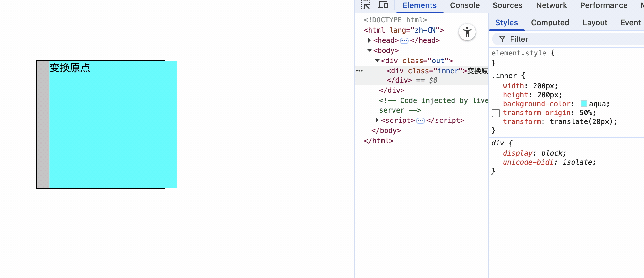Screen dimensions: 644x278
Task: Open the accessibility tree button
Action: coord(467,32)
